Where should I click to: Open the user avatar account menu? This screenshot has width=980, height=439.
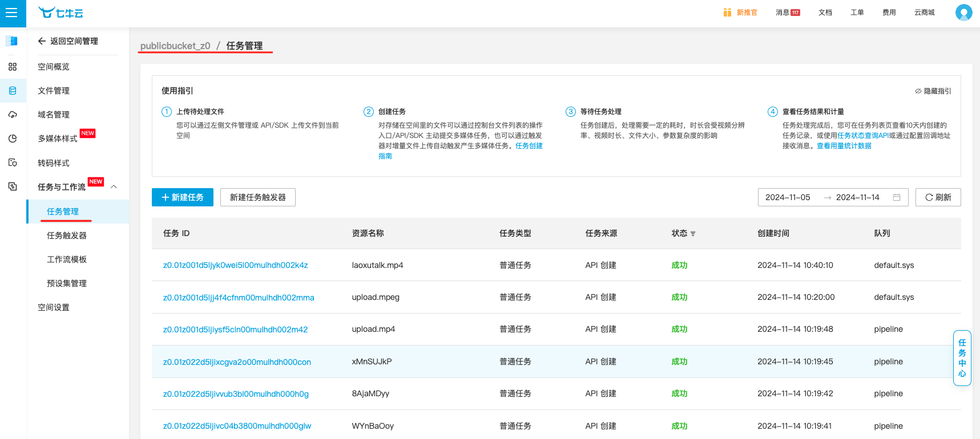coord(964,13)
